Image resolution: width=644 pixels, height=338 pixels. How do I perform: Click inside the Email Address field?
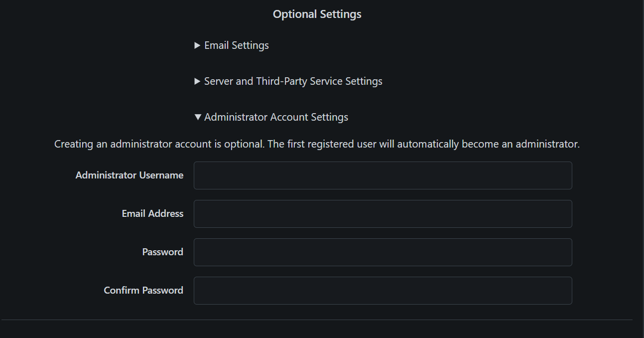pos(383,213)
